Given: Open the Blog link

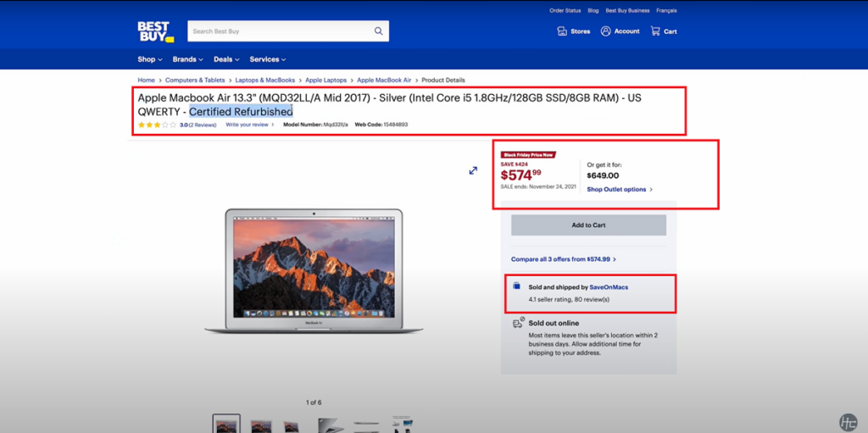Looking at the screenshot, I should coord(593,10).
